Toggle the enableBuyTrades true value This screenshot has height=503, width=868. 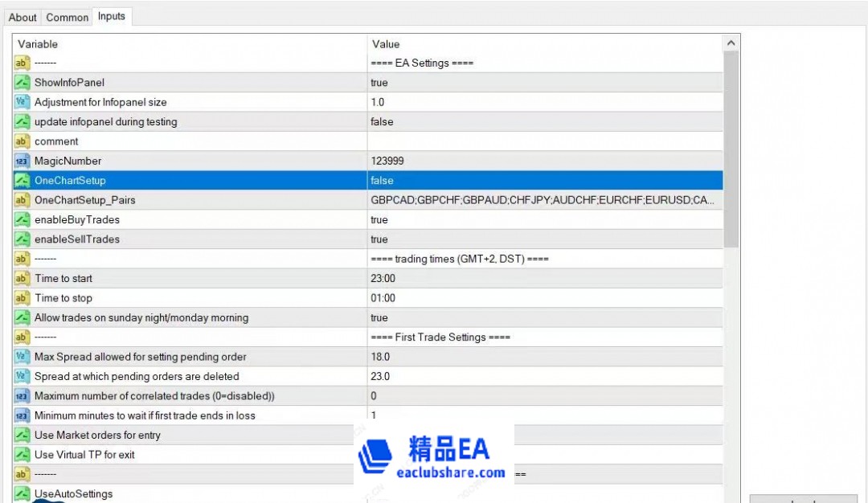(x=544, y=219)
